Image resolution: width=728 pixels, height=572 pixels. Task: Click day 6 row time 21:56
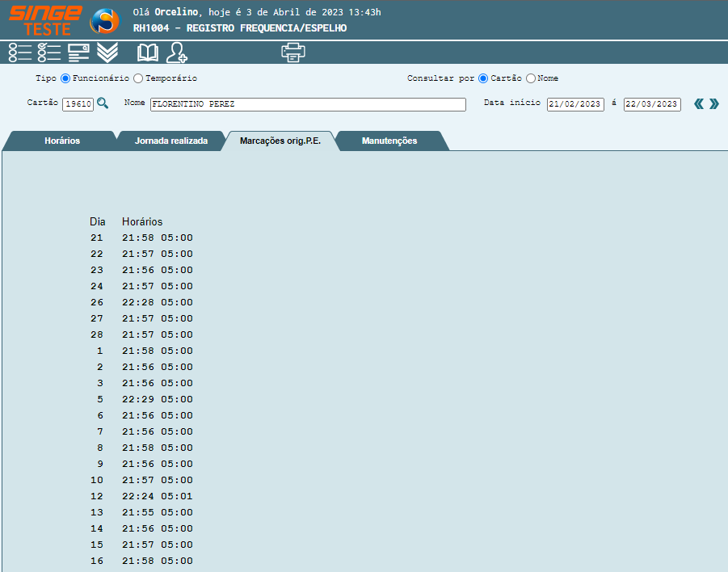pyautogui.click(x=138, y=415)
